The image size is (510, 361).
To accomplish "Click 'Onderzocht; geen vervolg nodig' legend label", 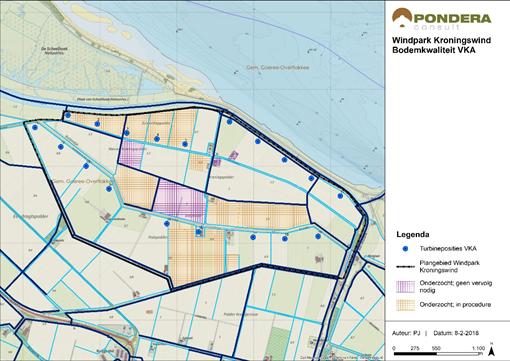I will point(456,287).
